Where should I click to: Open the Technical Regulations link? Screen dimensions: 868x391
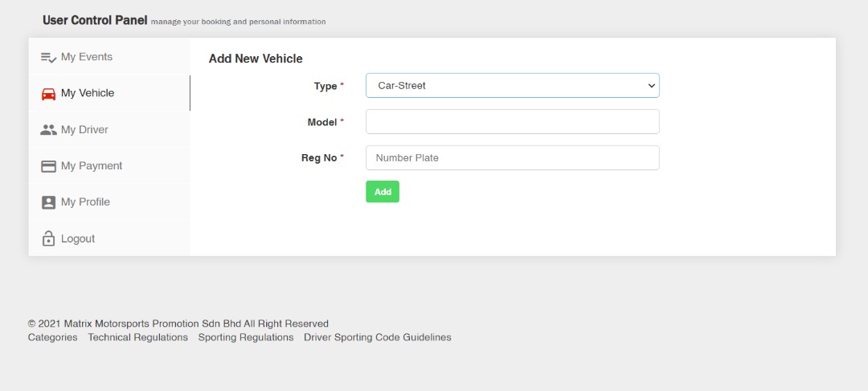138,337
